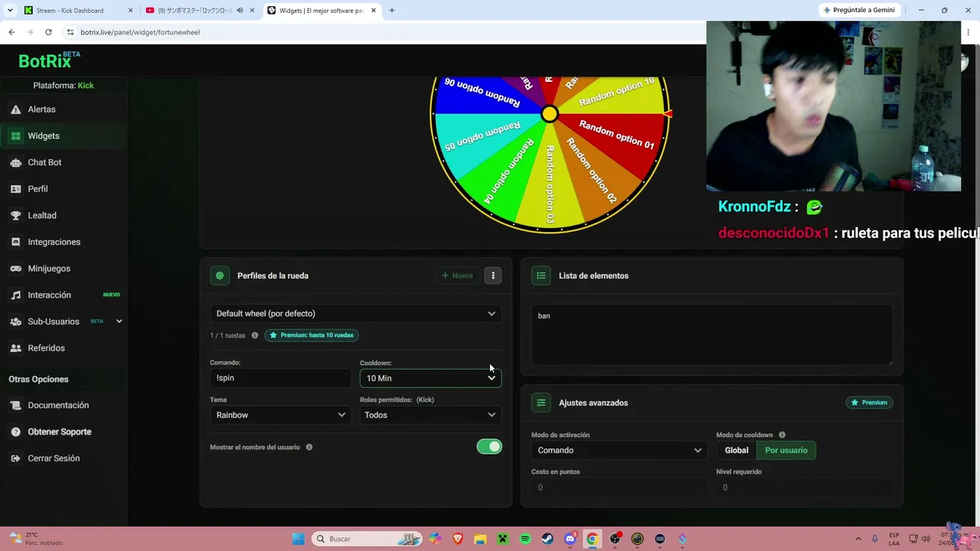Click into the Lista de elementos textarea

click(712, 335)
